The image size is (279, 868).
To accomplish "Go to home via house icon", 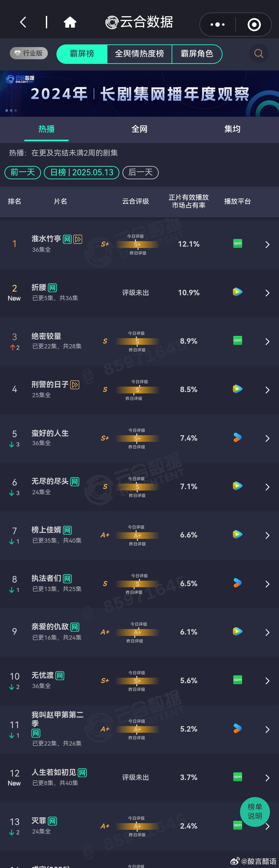I will pyautogui.click(x=70, y=23).
